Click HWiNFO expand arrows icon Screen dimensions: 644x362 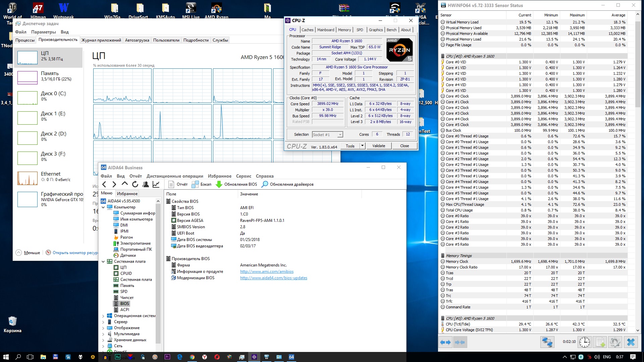pyautogui.click(x=445, y=342)
